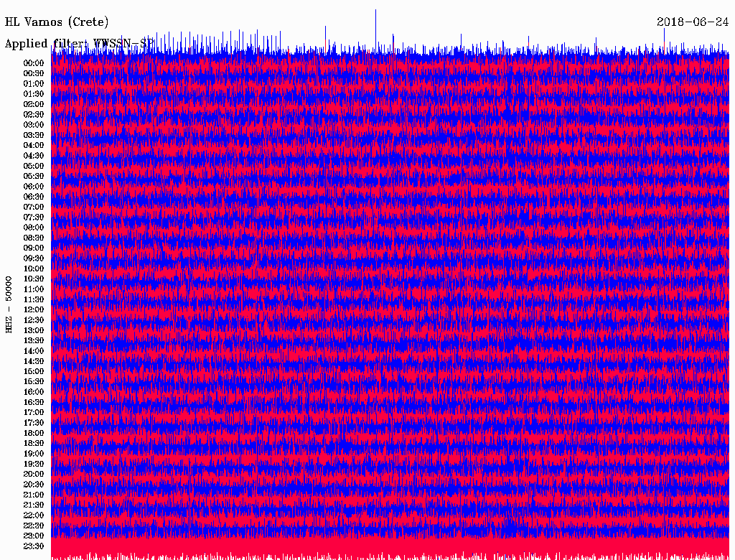Click the 22:30 time label
Screen dimensions: 735x560
click(34, 526)
